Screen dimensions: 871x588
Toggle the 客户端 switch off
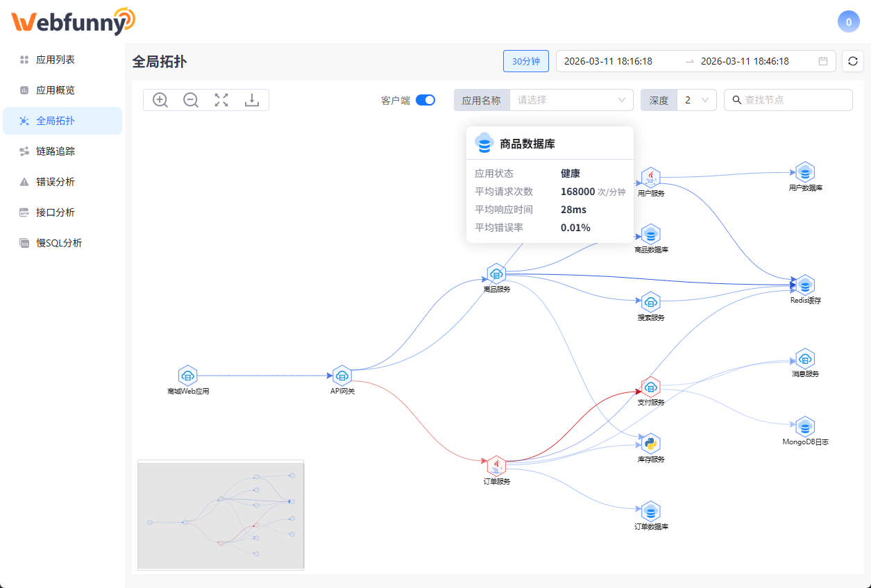425,99
